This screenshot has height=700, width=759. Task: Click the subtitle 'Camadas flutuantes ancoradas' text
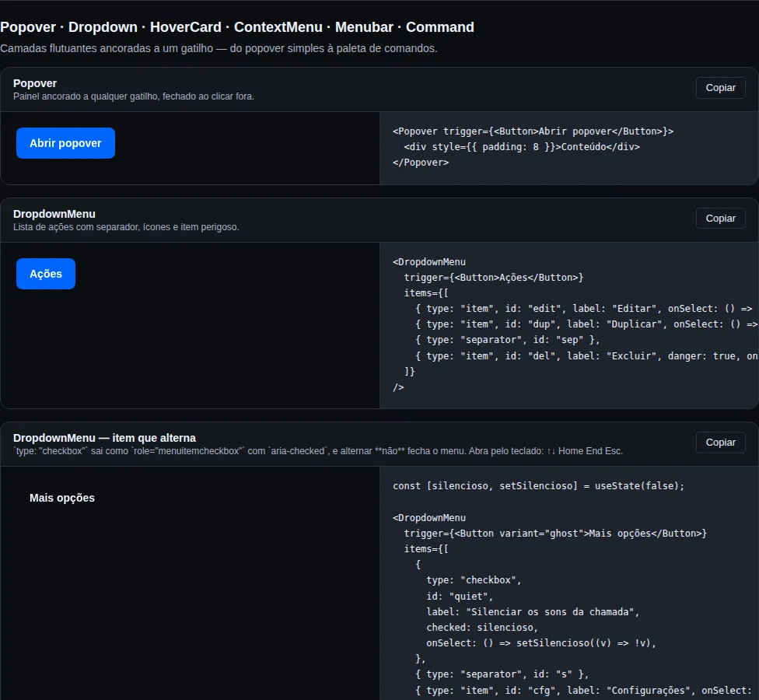(x=219, y=48)
